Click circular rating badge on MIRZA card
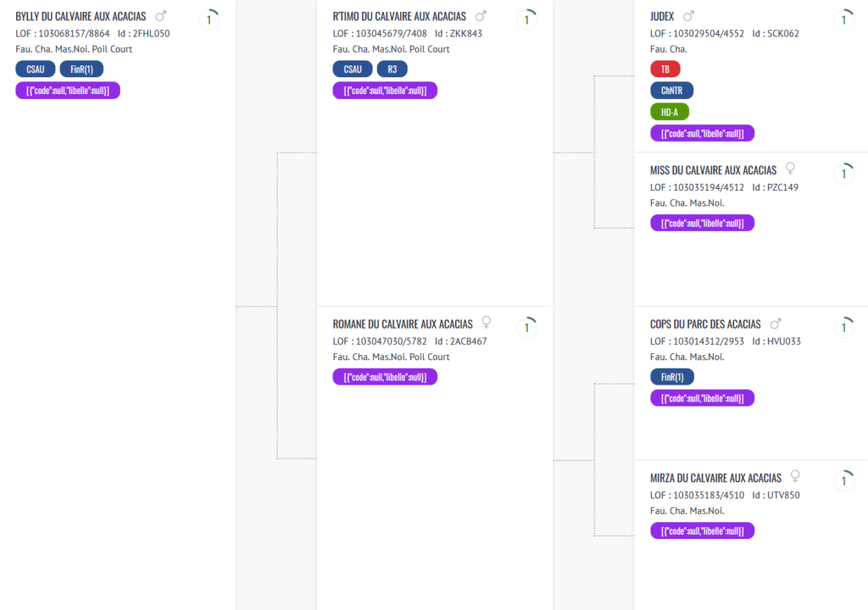Image resolution: width=868 pixels, height=610 pixels. tap(844, 481)
